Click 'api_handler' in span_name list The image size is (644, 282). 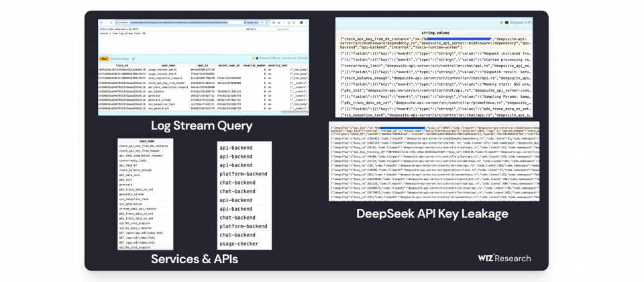pyautogui.click(x=128, y=165)
